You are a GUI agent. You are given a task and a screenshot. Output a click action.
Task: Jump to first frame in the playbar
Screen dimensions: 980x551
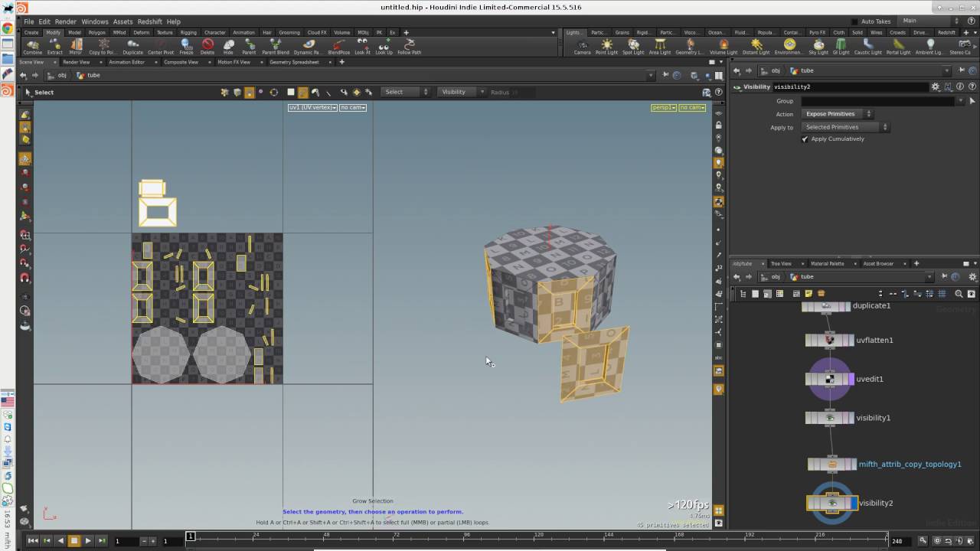click(x=33, y=541)
